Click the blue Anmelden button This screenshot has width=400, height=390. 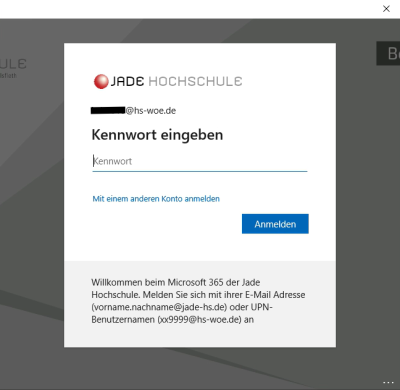click(x=275, y=224)
